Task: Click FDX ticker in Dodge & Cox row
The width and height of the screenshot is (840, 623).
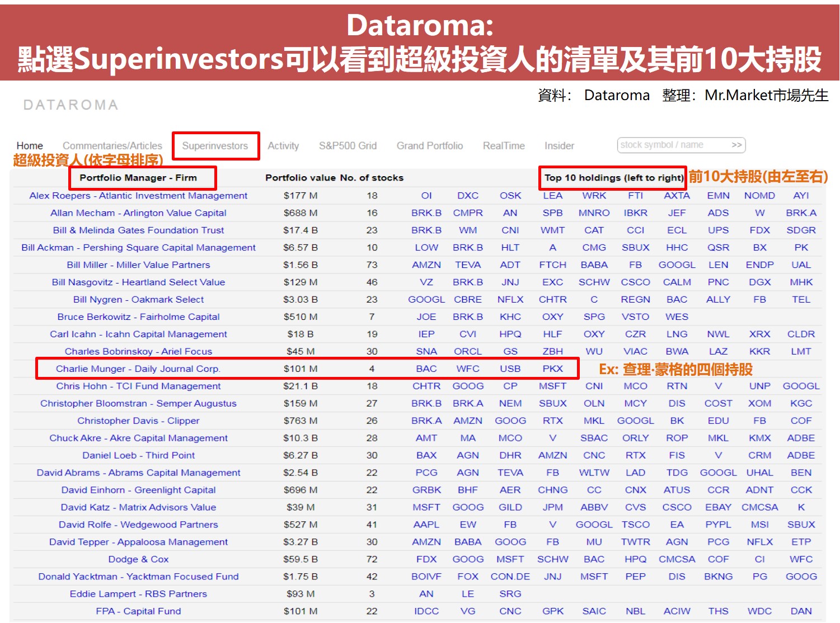Action: pyautogui.click(x=426, y=559)
